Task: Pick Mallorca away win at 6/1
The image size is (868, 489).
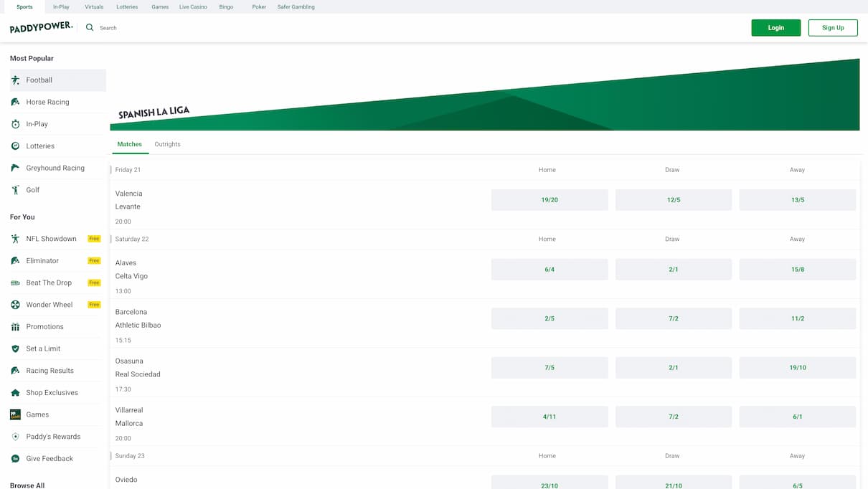Action: [x=798, y=417]
